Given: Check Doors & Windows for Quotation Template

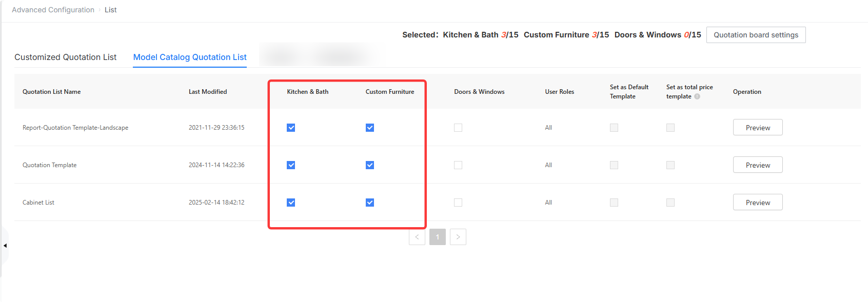Looking at the screenshot, I should [x=458, y=165].
